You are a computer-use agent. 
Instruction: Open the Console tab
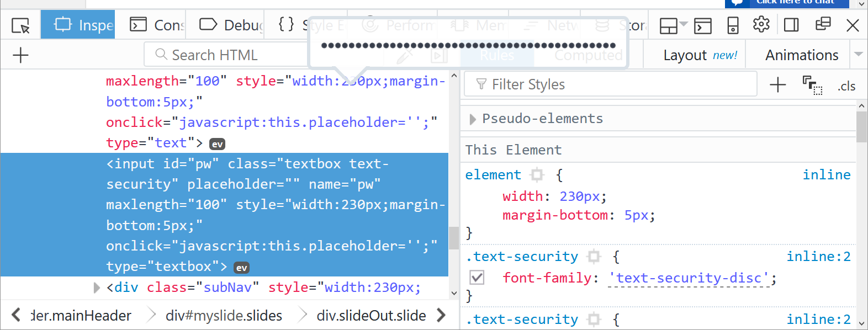pos(157,25)
